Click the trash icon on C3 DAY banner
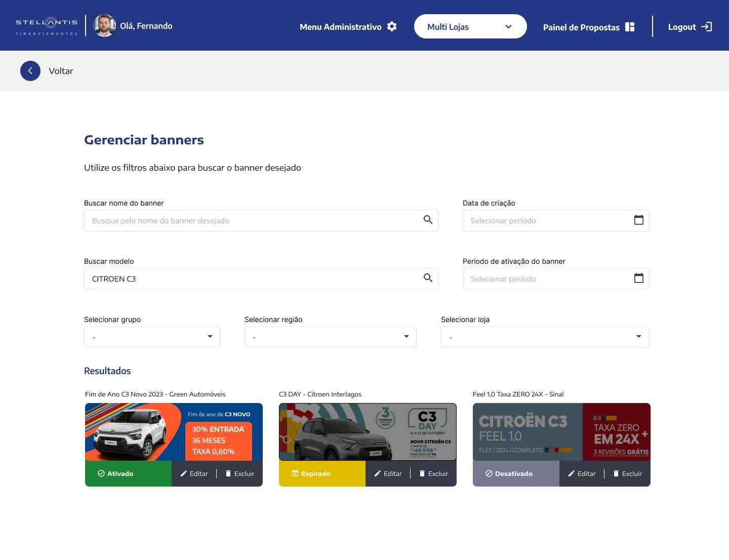Viewport: 729px width, 560px height. (422, 473)
